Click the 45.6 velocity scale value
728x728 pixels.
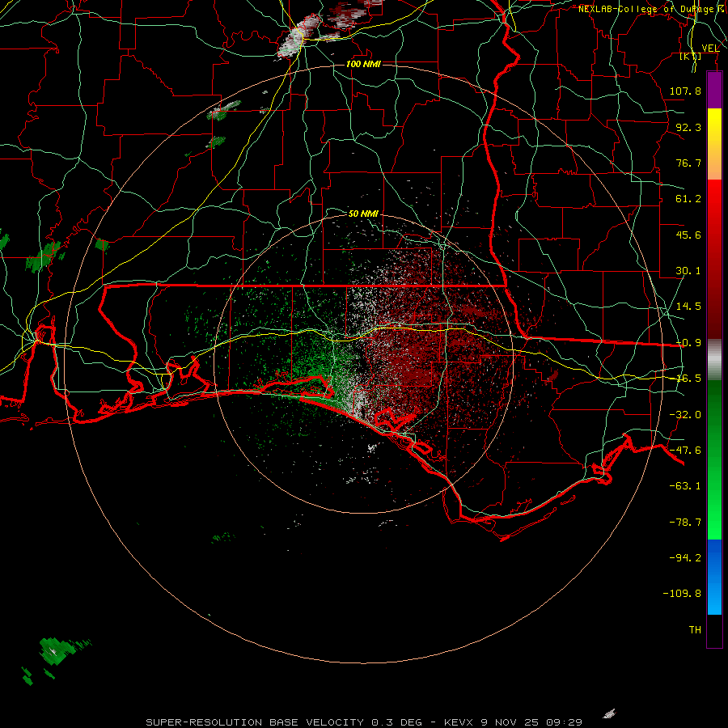(x=688, y=235)
